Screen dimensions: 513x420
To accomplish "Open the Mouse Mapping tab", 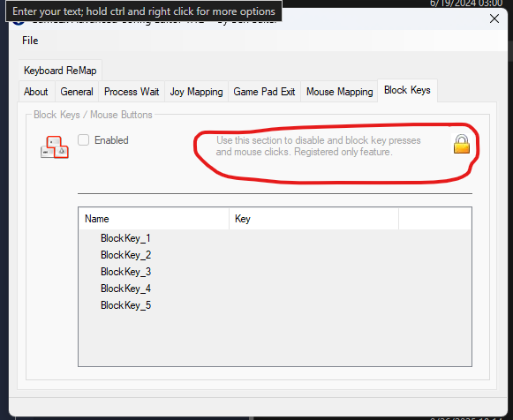I will point(340,92).
